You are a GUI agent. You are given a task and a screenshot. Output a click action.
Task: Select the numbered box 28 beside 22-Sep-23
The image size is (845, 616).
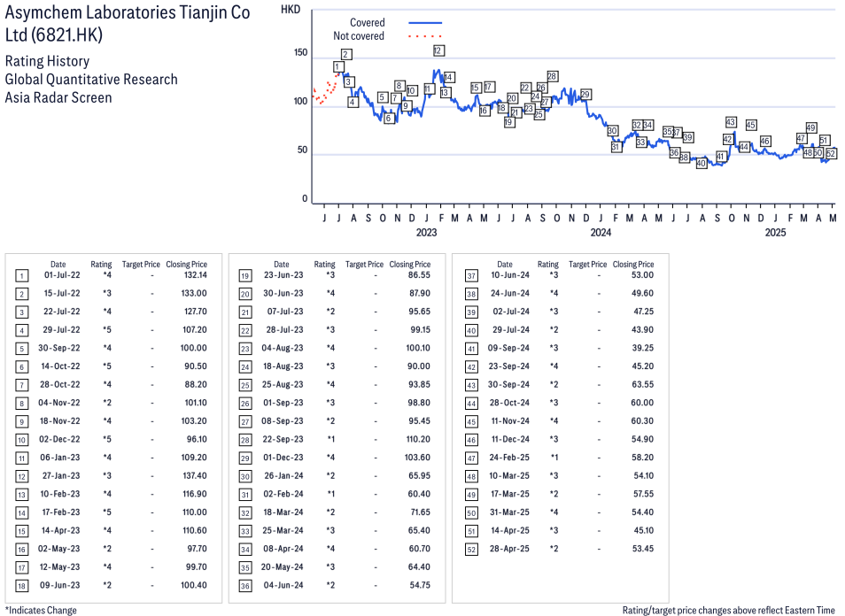[245, 441]
